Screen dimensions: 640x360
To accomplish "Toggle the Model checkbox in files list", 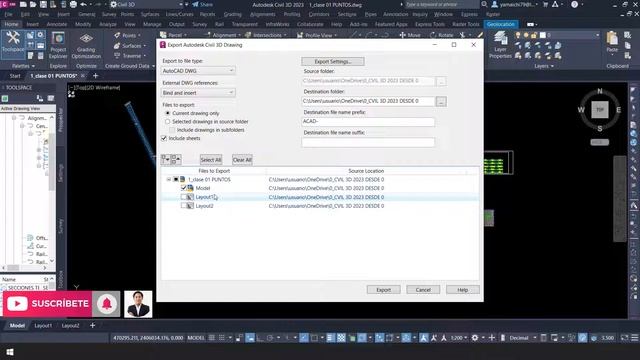I will pos(184,188).
